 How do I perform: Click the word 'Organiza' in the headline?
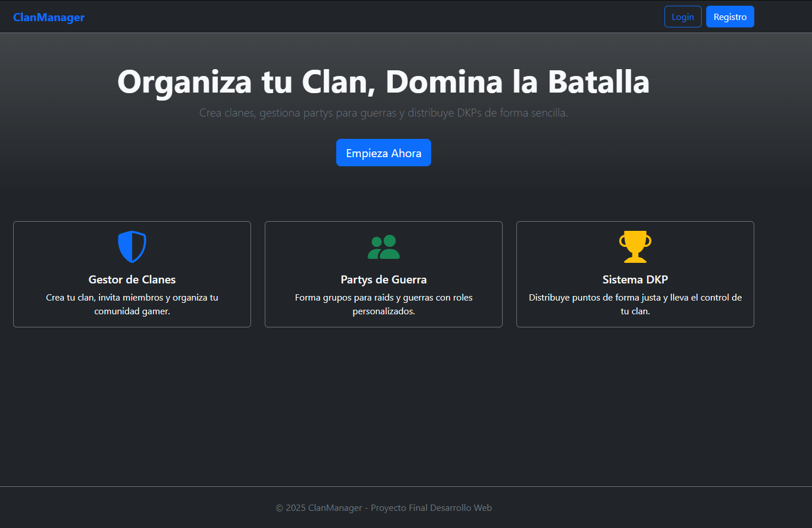(184, 82)
